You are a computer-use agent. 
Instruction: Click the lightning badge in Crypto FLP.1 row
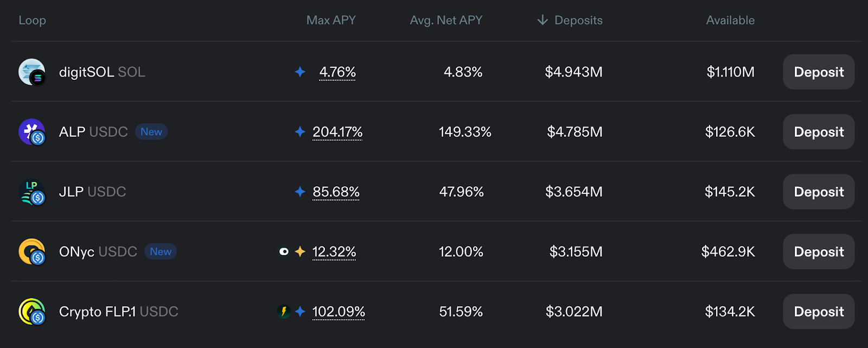284,312
